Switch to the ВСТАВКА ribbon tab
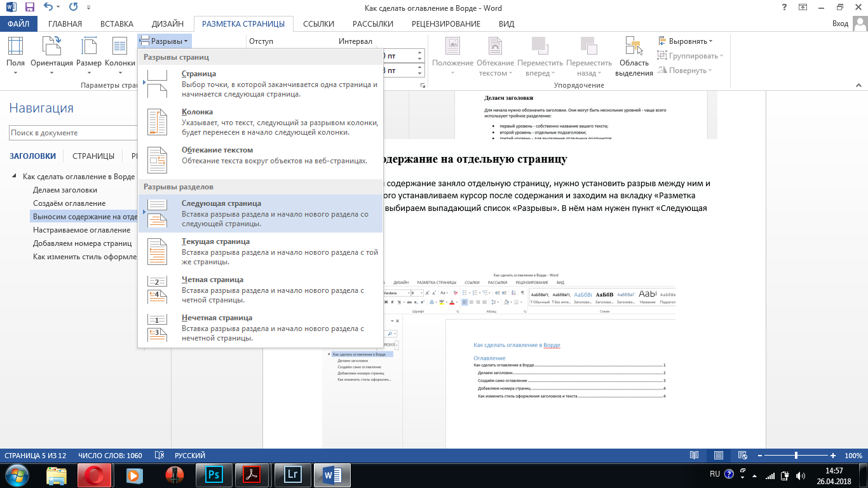Viewport: 868px width, 488px height. (x=116, y=24)
